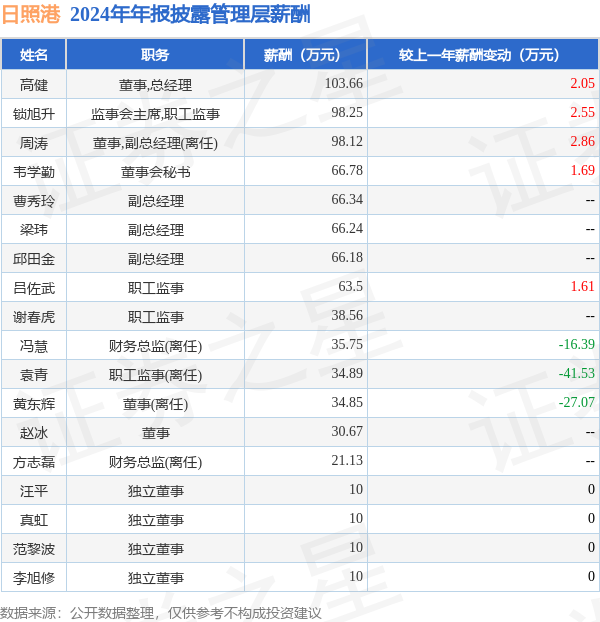
Task: Click the change value -41.53
Action: 577,373
